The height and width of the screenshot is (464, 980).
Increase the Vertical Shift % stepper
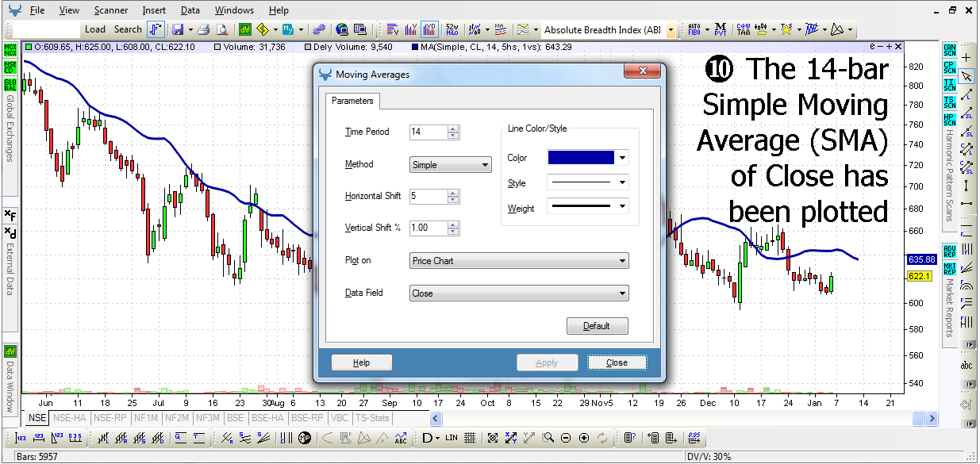pyautogui.click(x=453, y=224)
